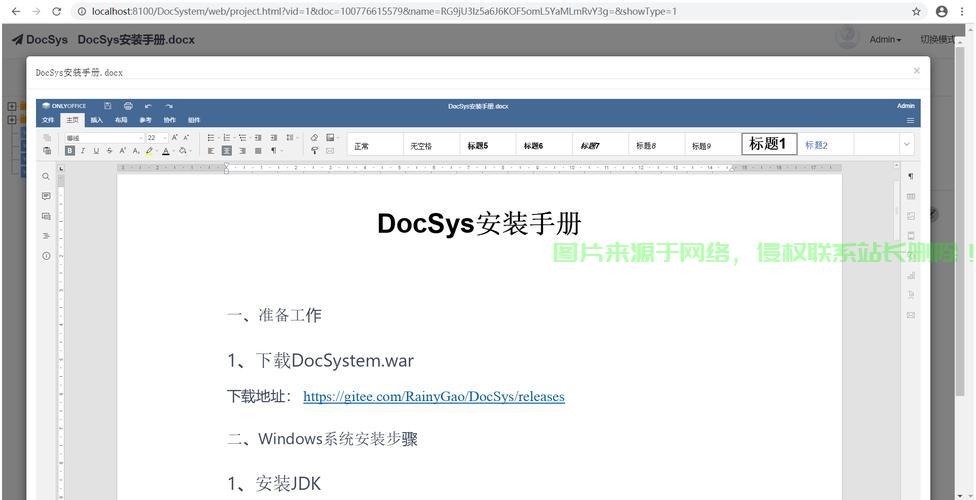Toggle center alignment
976x500 pixels.
[227, 151]
